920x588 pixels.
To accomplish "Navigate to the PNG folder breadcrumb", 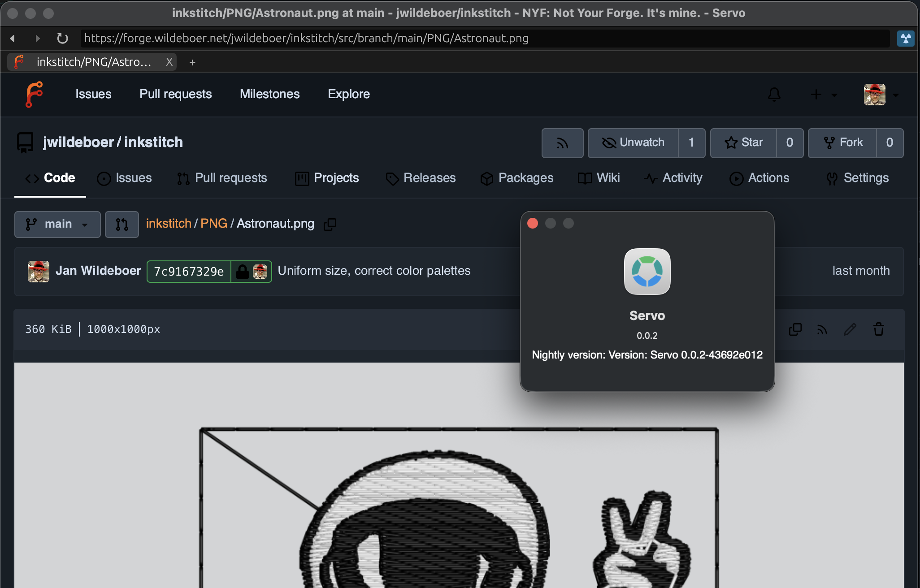I will point(213,224).
